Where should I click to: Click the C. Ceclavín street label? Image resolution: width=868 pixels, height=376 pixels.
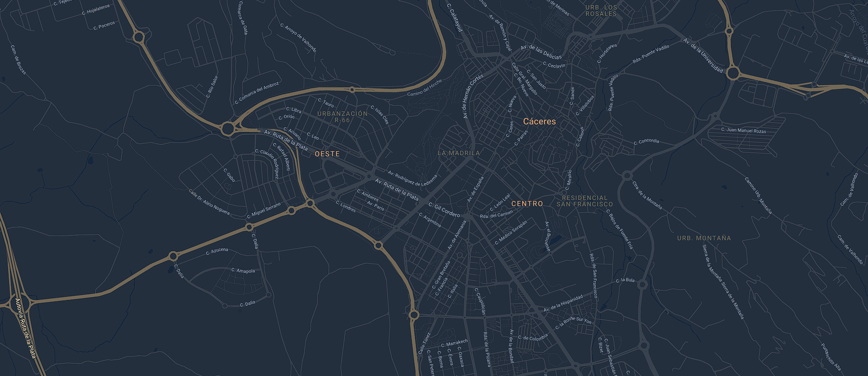(554, 65)
